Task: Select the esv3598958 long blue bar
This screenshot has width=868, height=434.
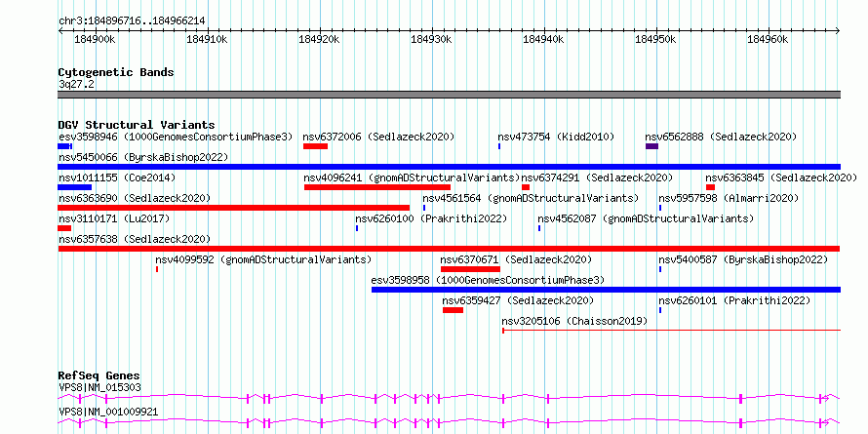Action: click(607, 290)
